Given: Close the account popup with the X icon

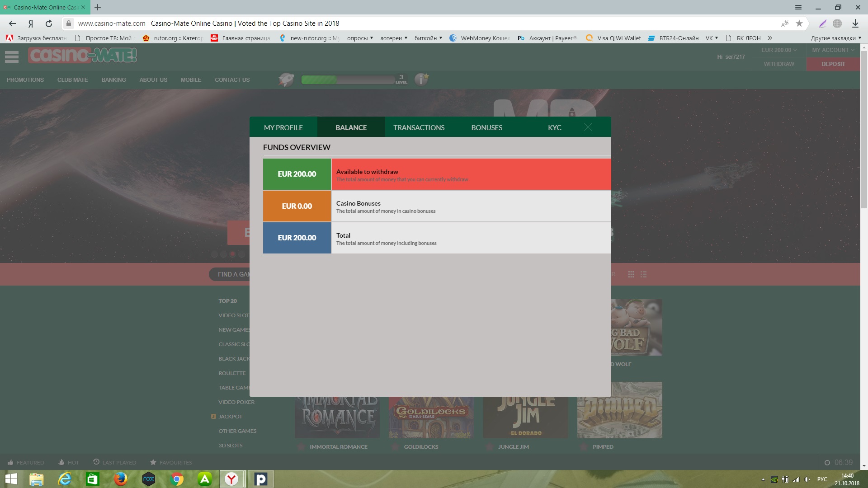Looking at the screenshot, I should pyautogui.click(x=588, y=127).
